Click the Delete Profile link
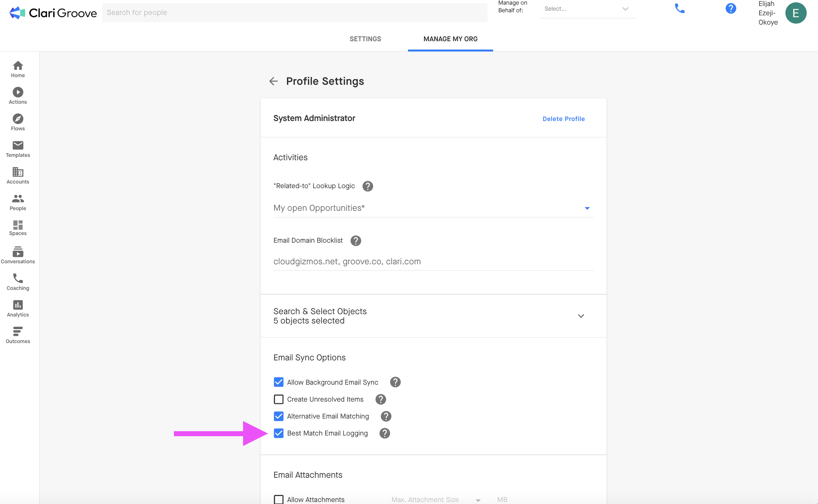Screen dimensions: 818x504 [563, 119]
